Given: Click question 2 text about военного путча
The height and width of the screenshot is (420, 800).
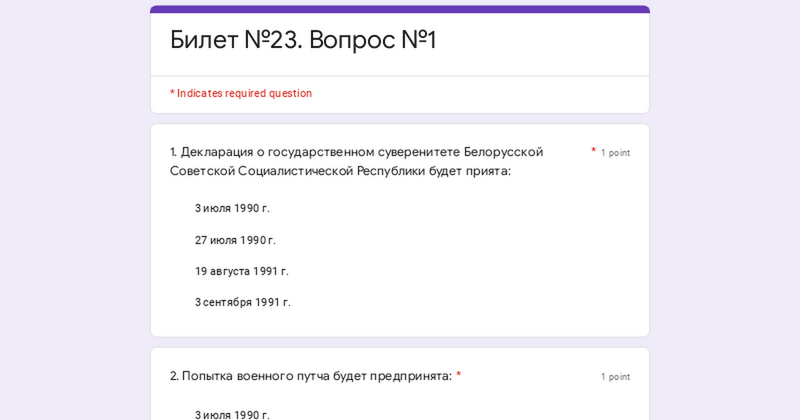Looking at the screenshot, I should point(311,376).
